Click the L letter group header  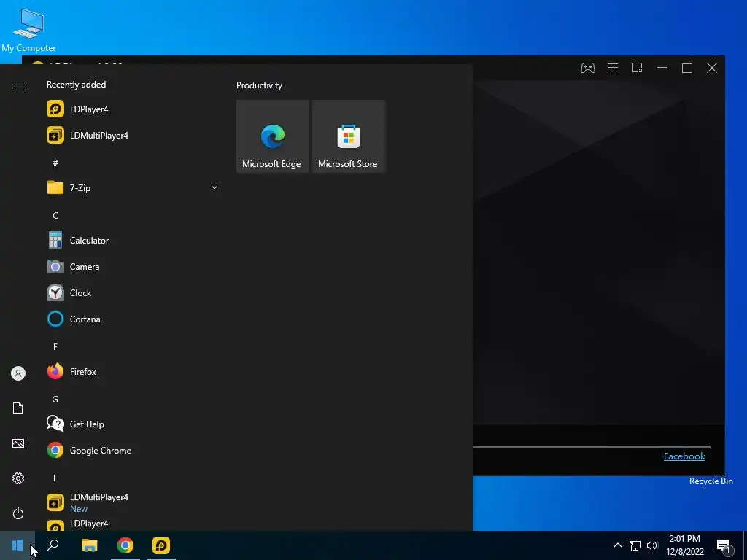55,478
